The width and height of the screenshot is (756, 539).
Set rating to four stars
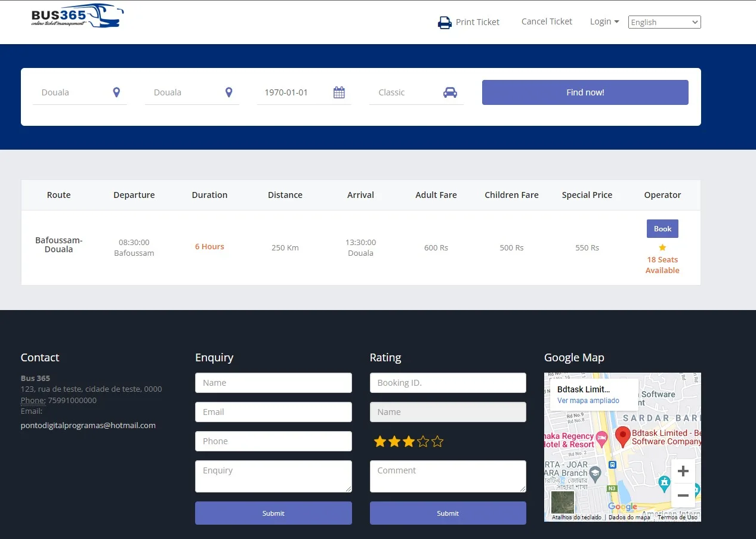coord(423,442)
